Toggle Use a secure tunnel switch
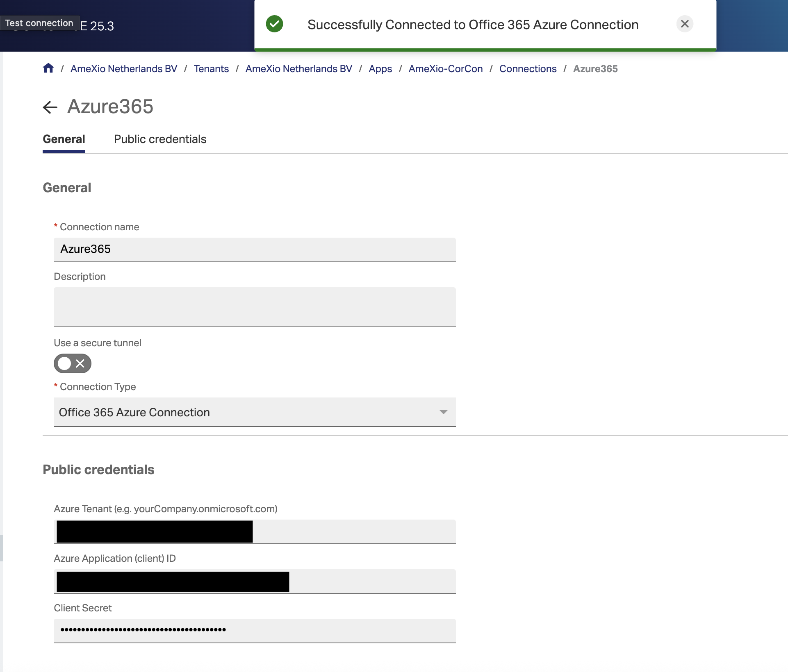 tap(73, 363)
